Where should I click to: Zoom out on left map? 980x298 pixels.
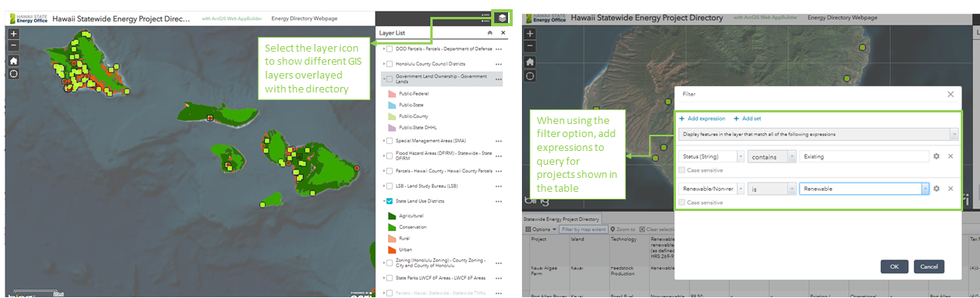point(13,45)
